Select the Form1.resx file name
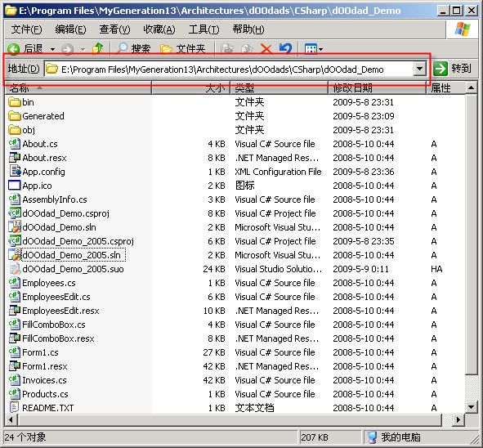The image size is (483, 448). coord(45,366)
